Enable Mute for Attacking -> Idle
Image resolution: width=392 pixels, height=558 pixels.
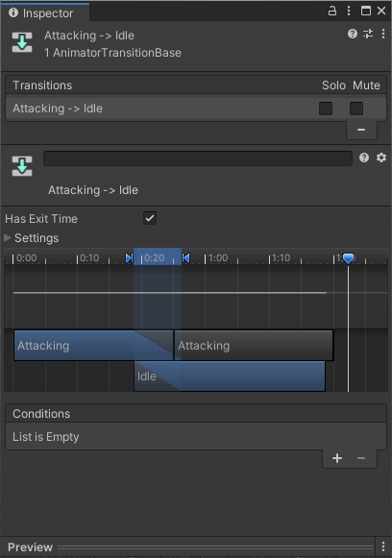coord(356,109)
